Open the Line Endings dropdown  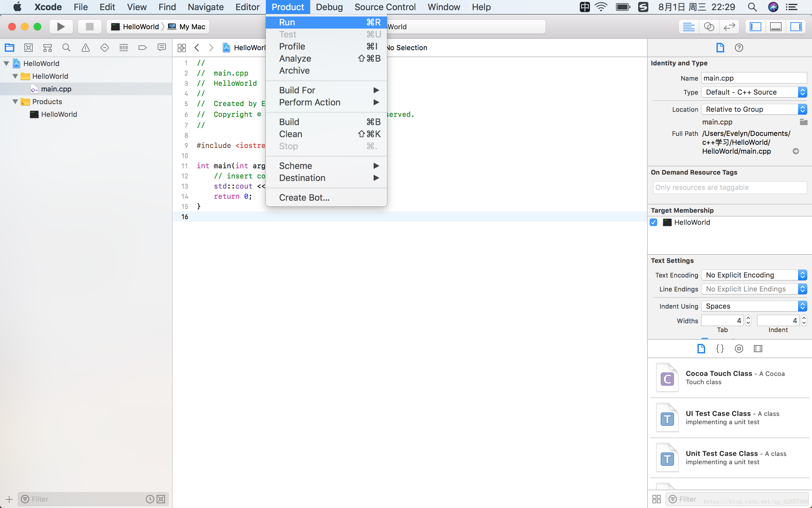coord(754,289)
